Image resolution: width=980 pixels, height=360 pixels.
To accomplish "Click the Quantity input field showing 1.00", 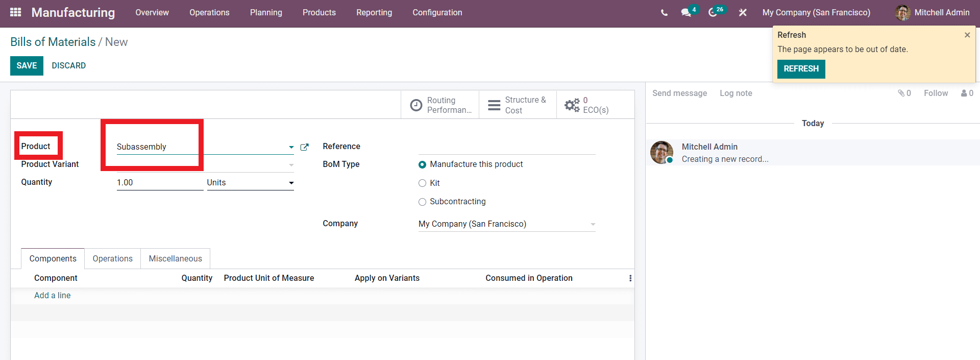I will click(x=160, y=183).
